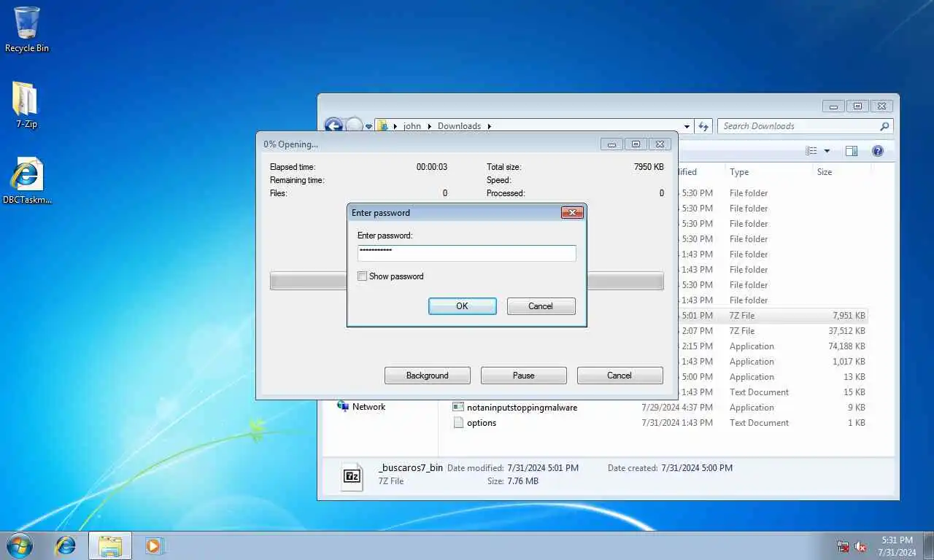Click the 1,017 KB size cell
934x560 pixels.
click(849, 362)
